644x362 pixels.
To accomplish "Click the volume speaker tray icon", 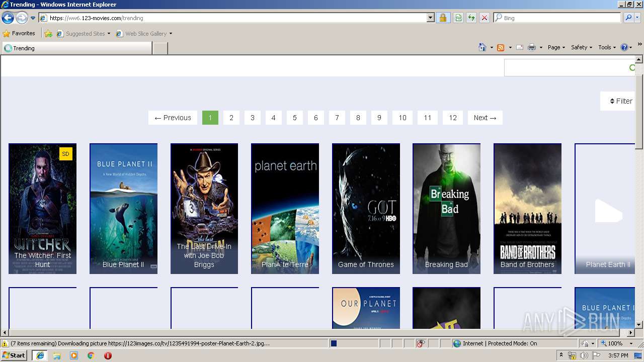I will tap(584, 355).
